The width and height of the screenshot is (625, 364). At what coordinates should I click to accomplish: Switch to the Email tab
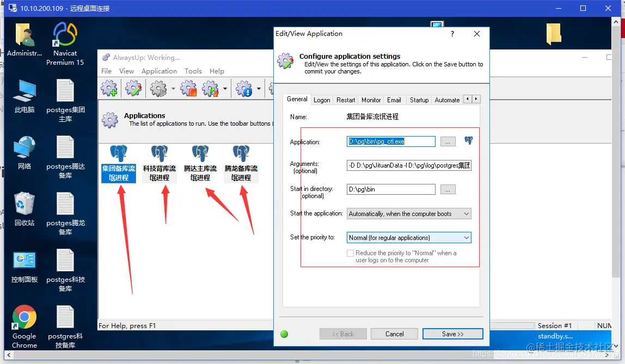(394, 100)
